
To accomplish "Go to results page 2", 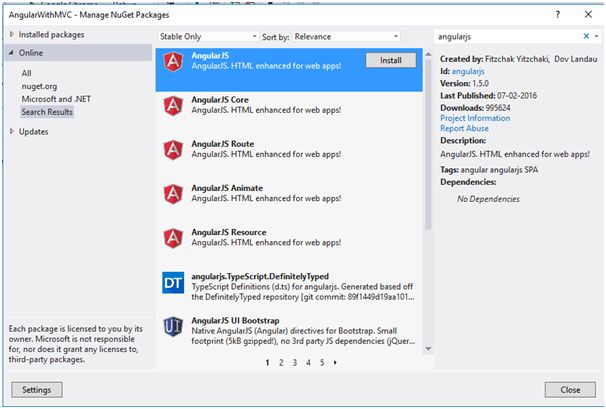I will pos(281,363).
